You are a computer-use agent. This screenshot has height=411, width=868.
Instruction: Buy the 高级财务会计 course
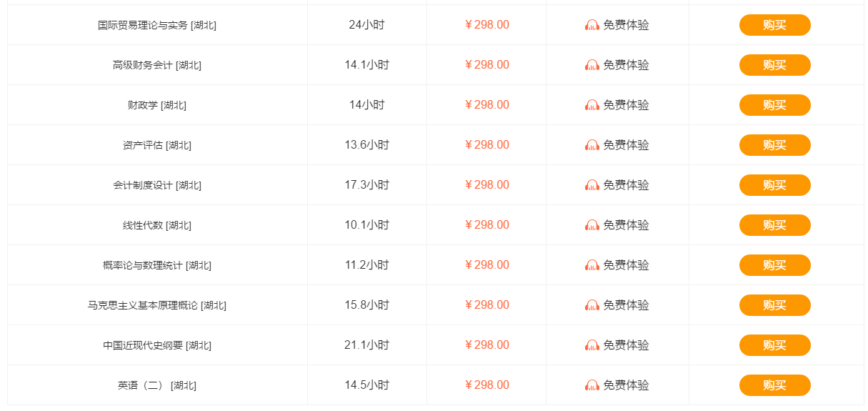(x=774, y=65)
